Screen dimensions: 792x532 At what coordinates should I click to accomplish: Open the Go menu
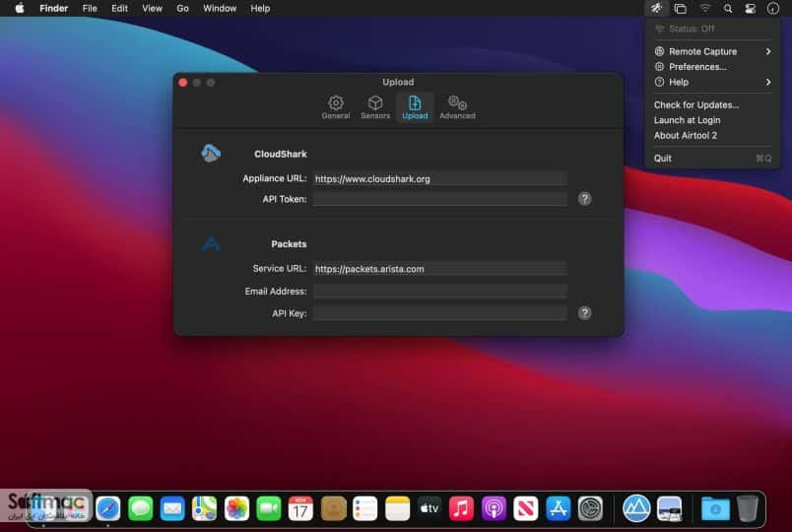coord(182,8)
